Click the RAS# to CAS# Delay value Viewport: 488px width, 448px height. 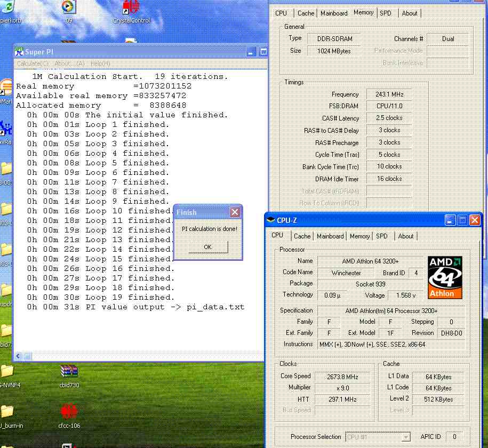[x=389, y=130]
